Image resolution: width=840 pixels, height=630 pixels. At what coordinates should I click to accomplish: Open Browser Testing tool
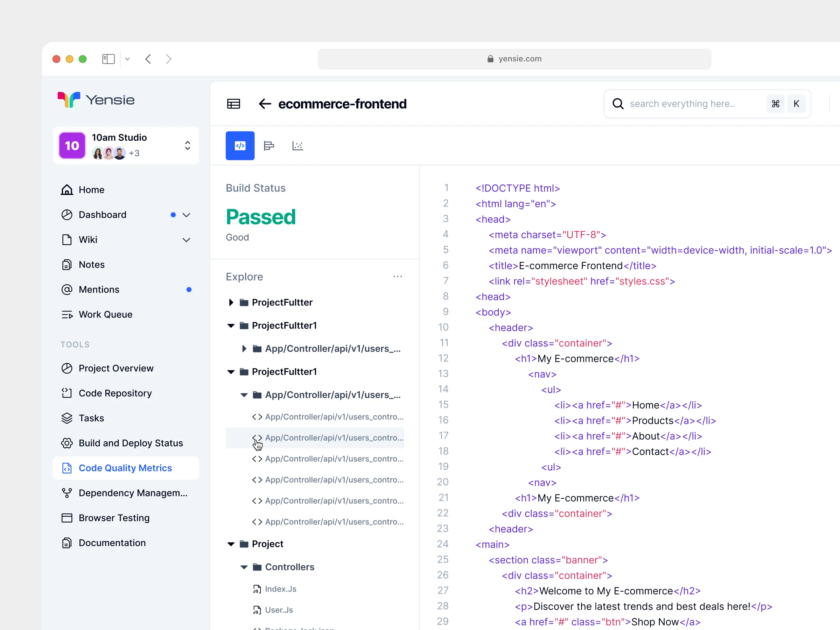pyautogui.click(x=114, y=518)
